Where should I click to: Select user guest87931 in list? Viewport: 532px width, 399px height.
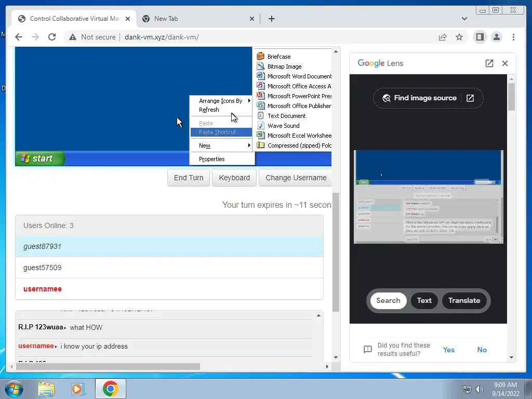pos(169,247)
